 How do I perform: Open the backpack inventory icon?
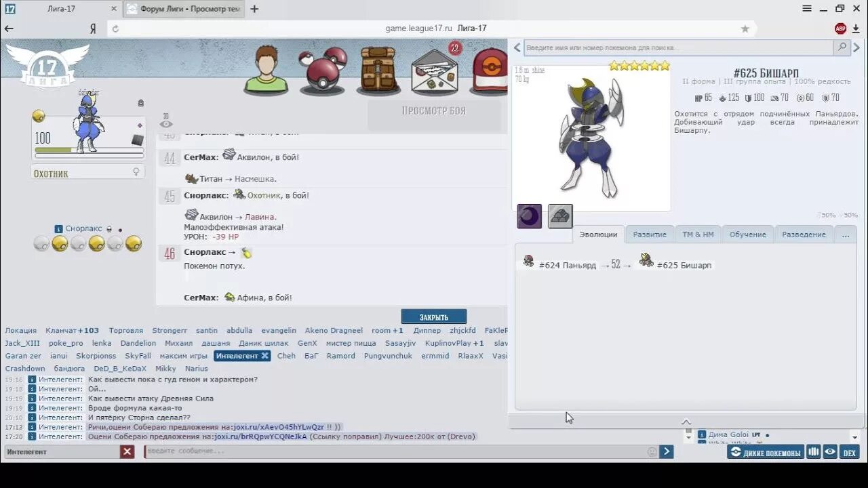coord(378,70)
